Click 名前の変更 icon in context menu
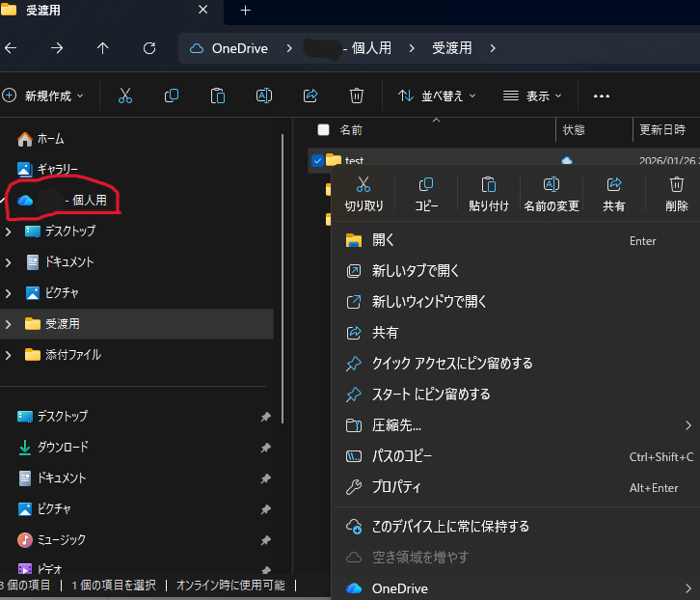 [551, 185]
